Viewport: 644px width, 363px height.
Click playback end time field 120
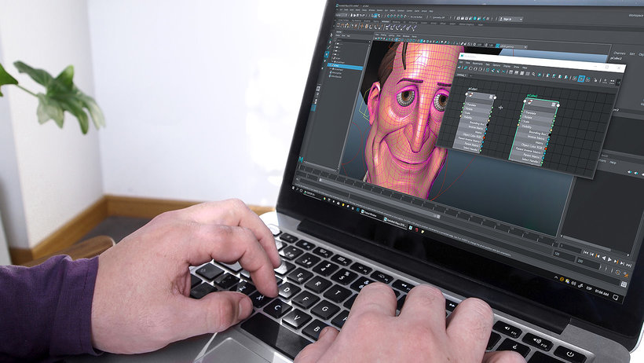point(564,255)
